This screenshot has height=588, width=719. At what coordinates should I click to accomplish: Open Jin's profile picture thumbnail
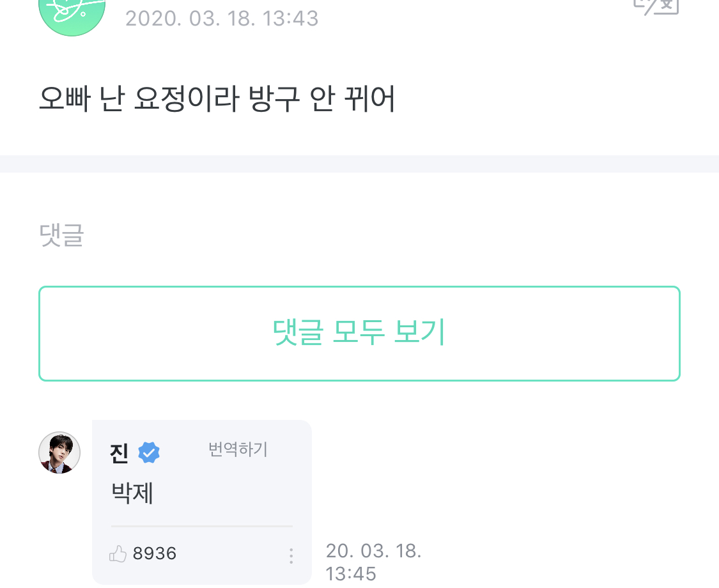tap(59, 452)
